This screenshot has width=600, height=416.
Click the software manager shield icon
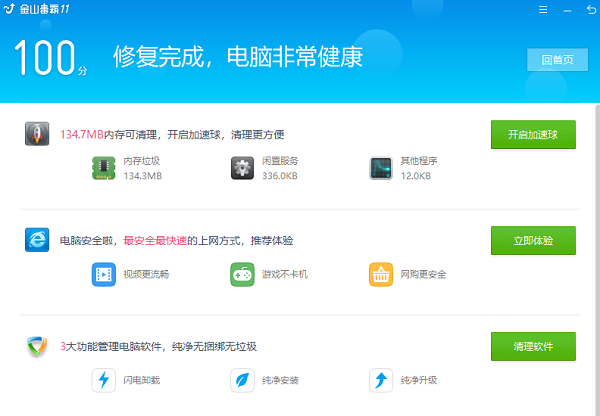coord(37,346)
